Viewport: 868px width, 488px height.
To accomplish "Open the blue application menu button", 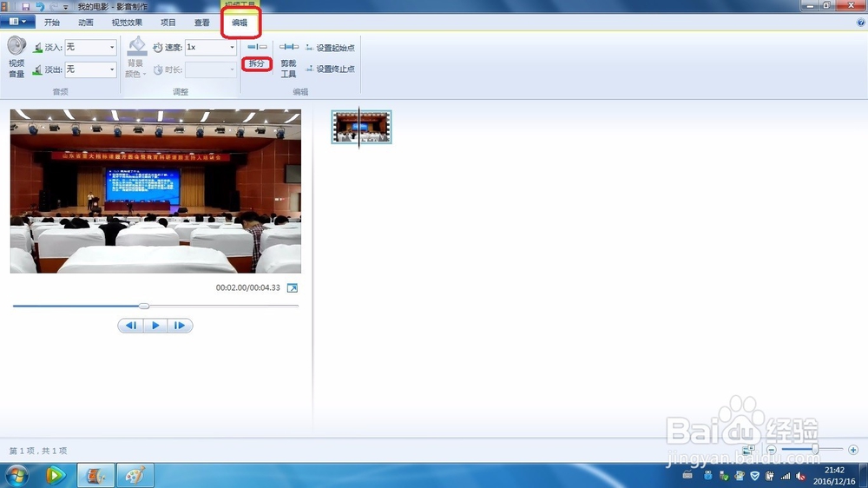I will 17,23.
